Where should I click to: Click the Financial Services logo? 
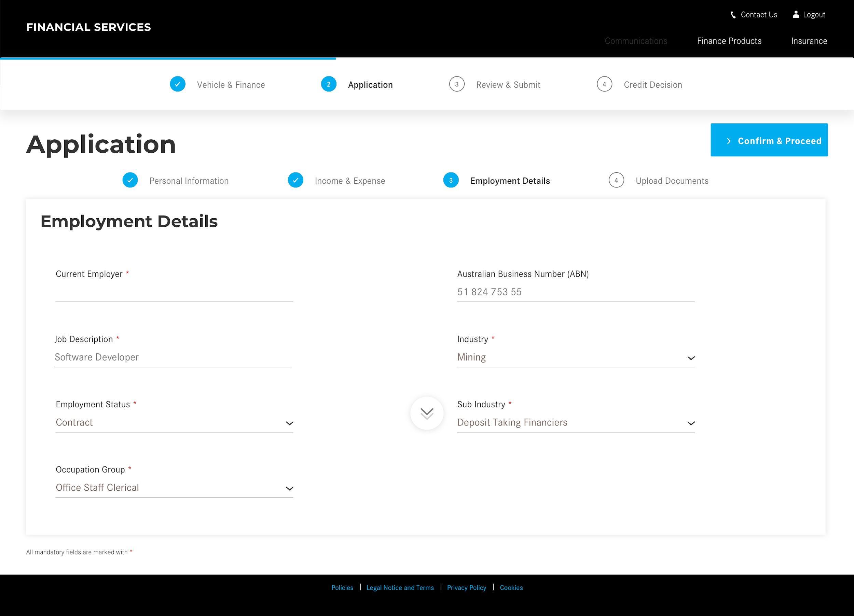88,27
